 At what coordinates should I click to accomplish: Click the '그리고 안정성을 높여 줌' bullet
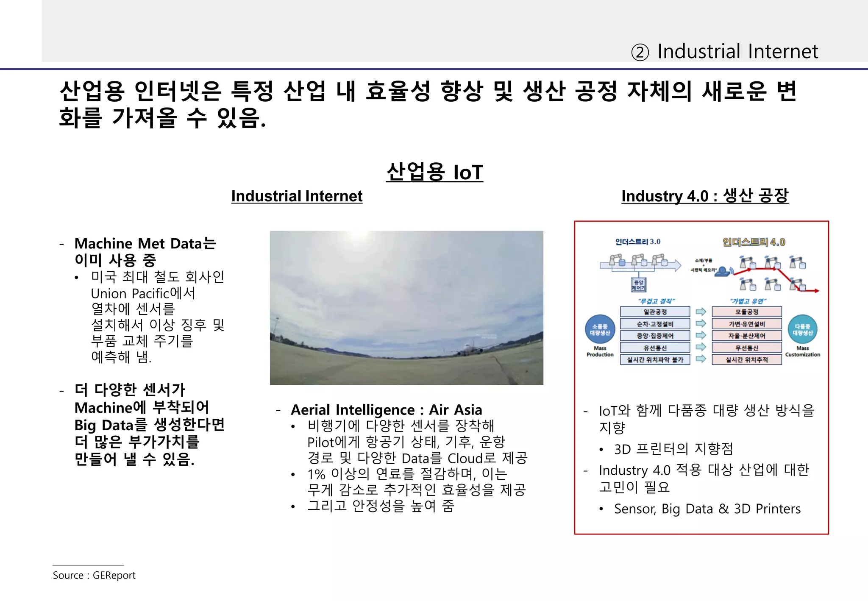point(381,506)
